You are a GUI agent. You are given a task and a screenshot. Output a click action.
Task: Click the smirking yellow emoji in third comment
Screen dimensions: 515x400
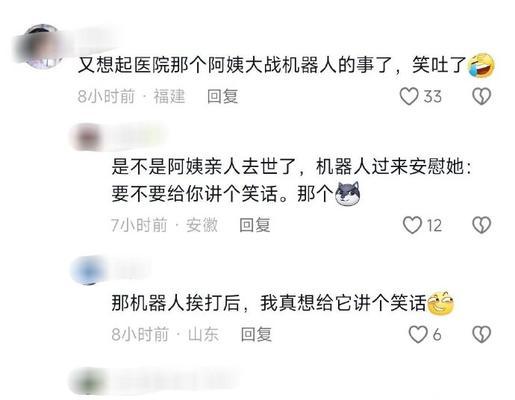pyautogui.click(x=441, y=303)
